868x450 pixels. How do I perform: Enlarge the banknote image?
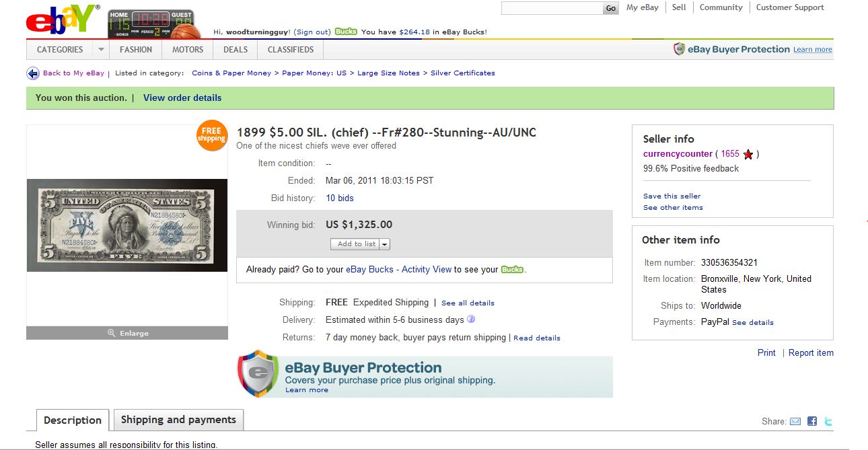click(x=127, y=333)
